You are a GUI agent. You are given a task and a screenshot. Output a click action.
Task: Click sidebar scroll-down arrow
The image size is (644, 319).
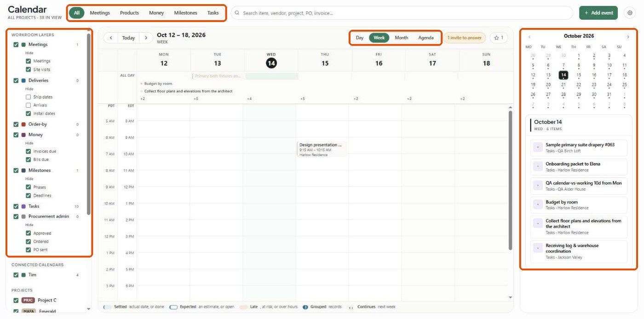tap(89, 309)
